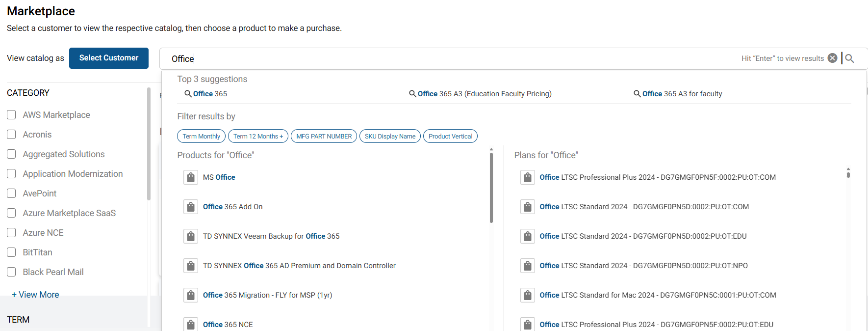The height and width of the screenshot is (331, 868).
Task: Filter results by Term 12 Months +
Action: tap(258, 136)
